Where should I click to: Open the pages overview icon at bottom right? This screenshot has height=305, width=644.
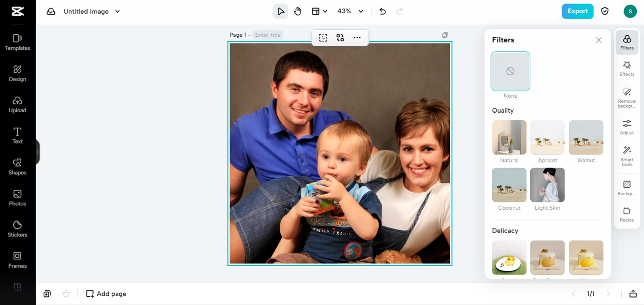[633, 294]
